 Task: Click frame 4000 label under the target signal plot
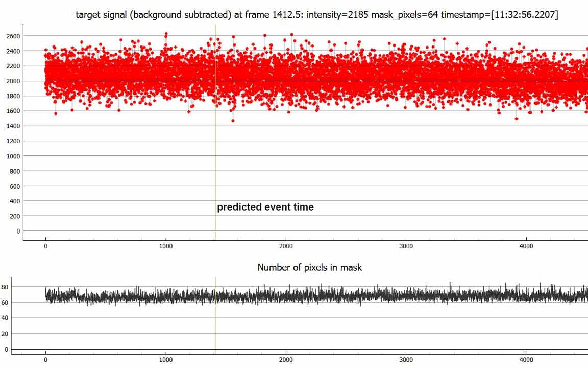526,246
